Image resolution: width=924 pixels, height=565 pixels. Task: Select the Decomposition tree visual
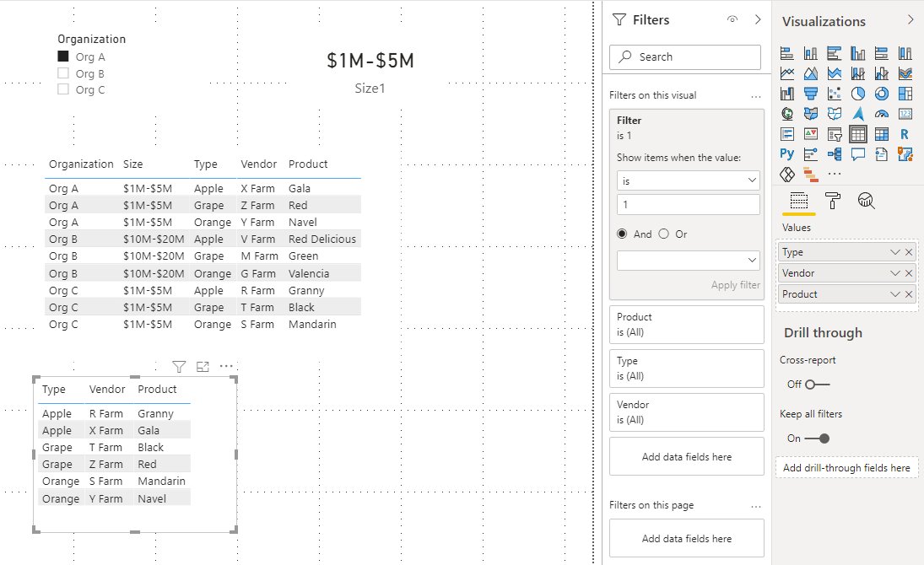[835, 153]
